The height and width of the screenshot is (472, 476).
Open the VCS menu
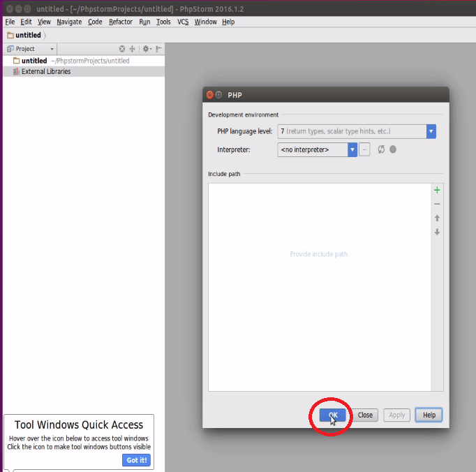tap(183, 22)
